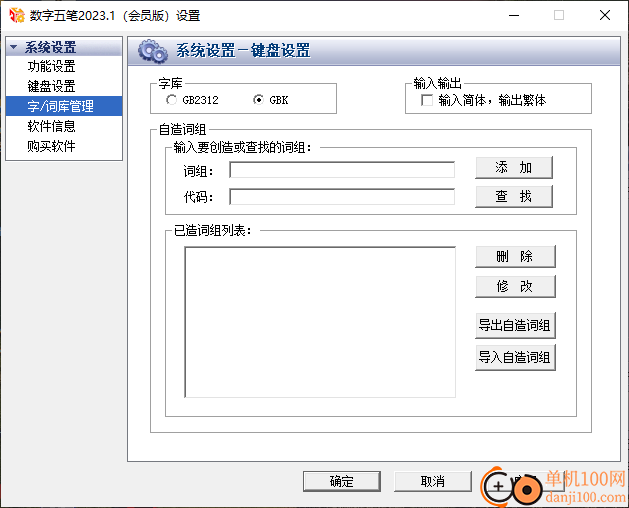Viewport: 629px width, 508px height.
Task: Click 导出自造词组 button
Action: pos(515,325)
